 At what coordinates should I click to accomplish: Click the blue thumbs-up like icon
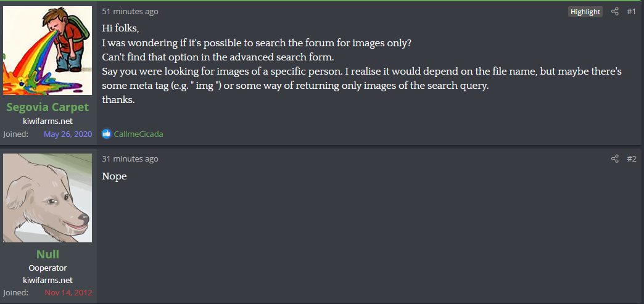107,134
